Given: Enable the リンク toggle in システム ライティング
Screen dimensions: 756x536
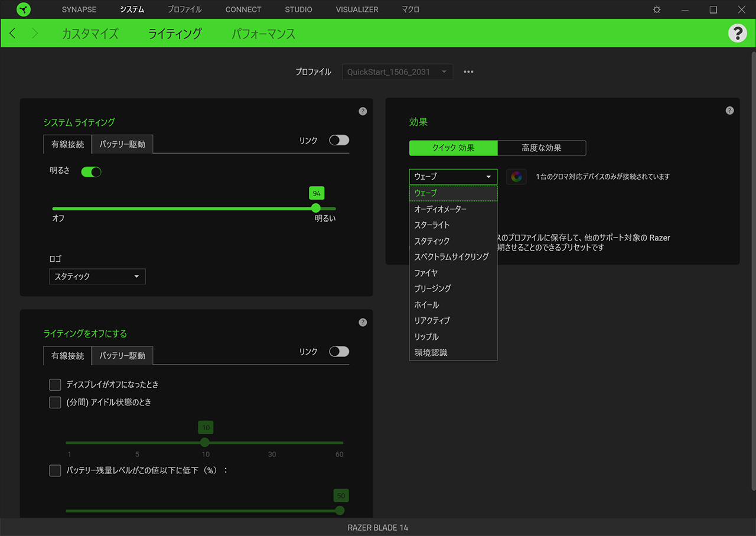Looking at the screenshot, I should pyautogui.click(x=339, y=140).
